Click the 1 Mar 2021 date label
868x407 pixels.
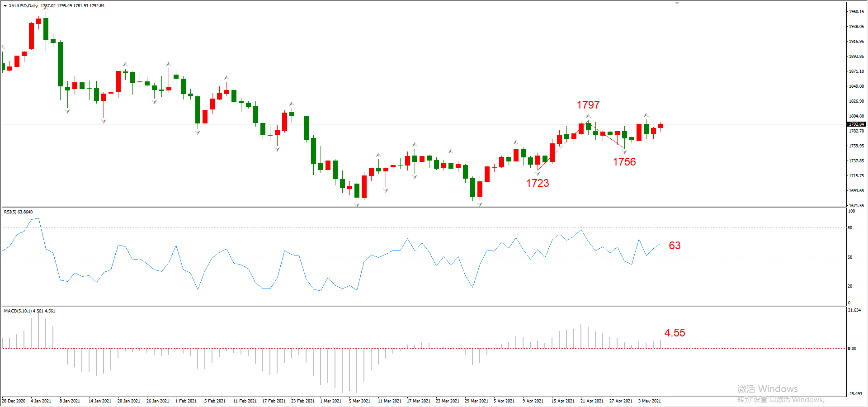330,401
